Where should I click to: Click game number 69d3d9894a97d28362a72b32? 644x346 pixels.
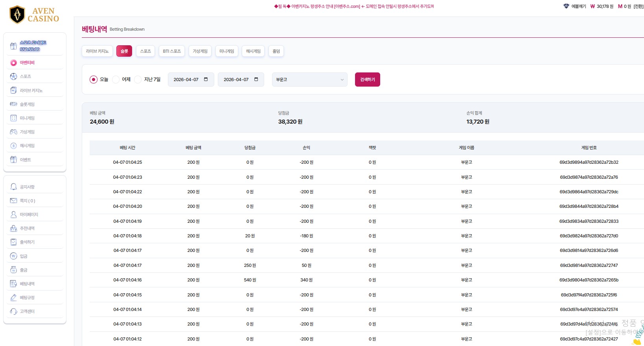point(589,162)
